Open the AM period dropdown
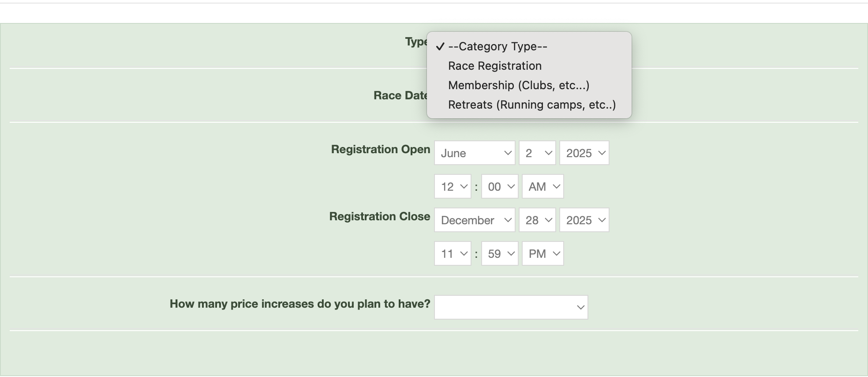 point(542,186)
